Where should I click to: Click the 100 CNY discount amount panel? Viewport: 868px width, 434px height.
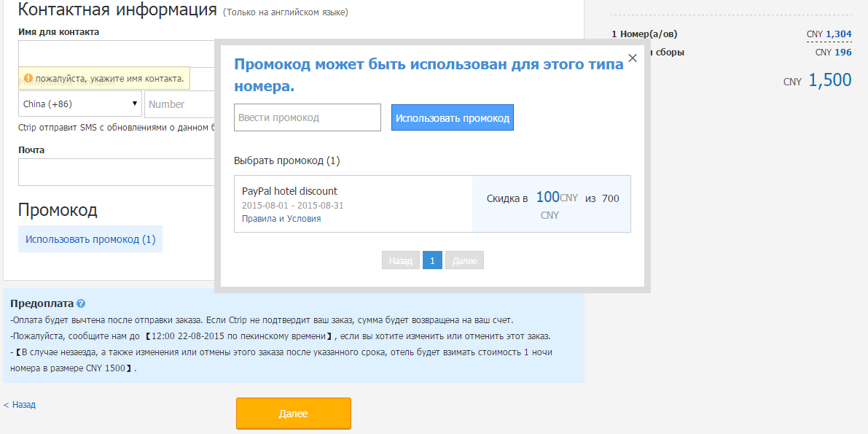[552, 204]
